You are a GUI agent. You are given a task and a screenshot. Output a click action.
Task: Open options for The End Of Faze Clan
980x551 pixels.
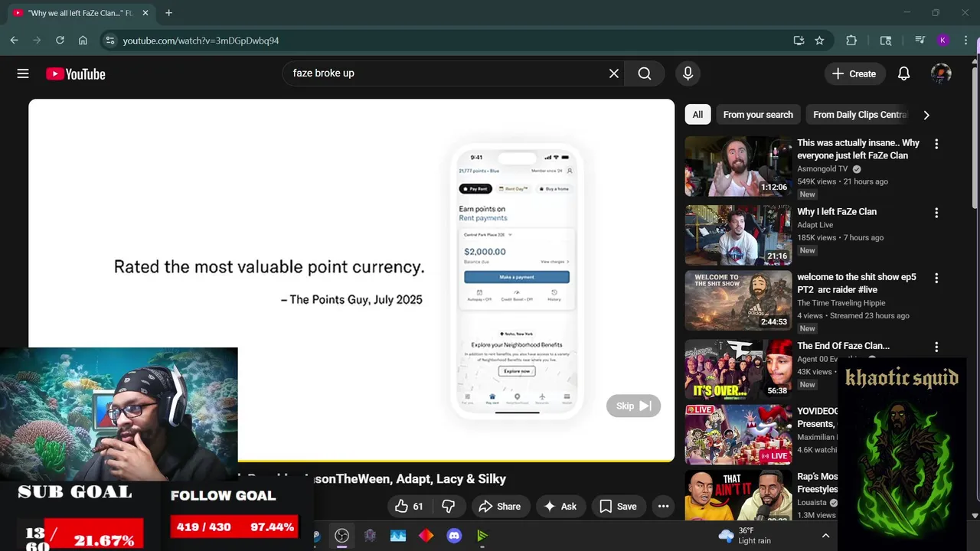click(936, 347)
